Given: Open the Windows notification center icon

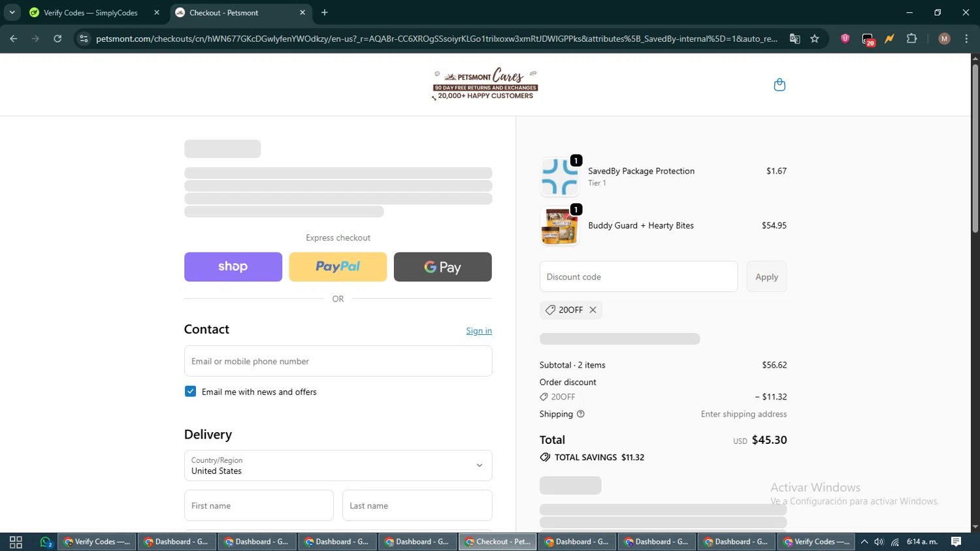Looking at the screenshot, I should tap(956, 542).
